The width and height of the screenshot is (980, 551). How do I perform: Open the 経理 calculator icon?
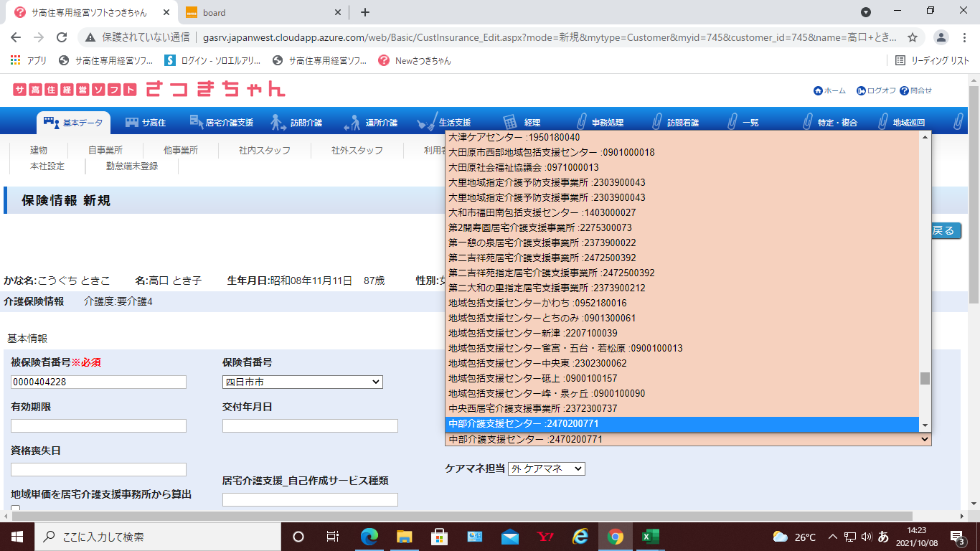click(x=510, y=123)
